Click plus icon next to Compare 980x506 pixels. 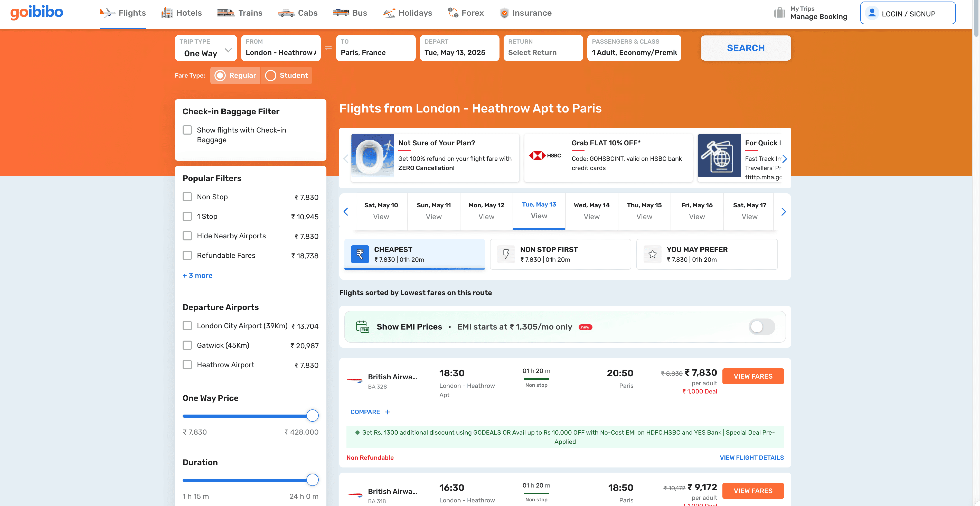(x=387, y=412)
